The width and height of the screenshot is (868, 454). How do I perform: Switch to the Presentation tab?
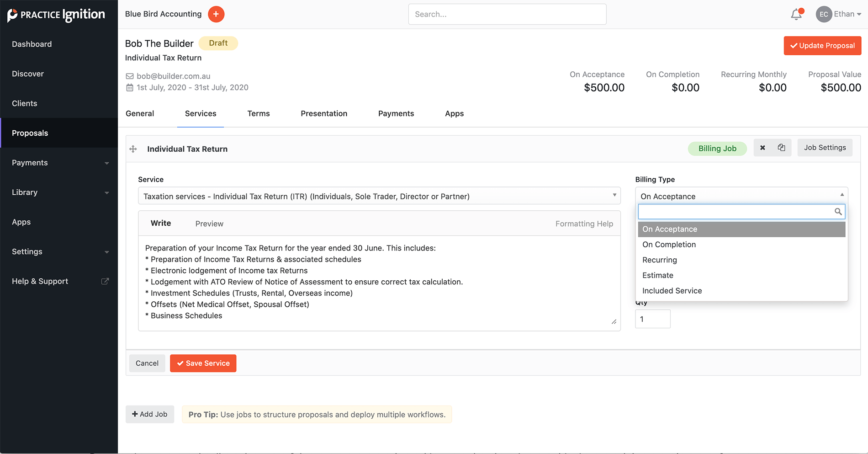point(324,113)
